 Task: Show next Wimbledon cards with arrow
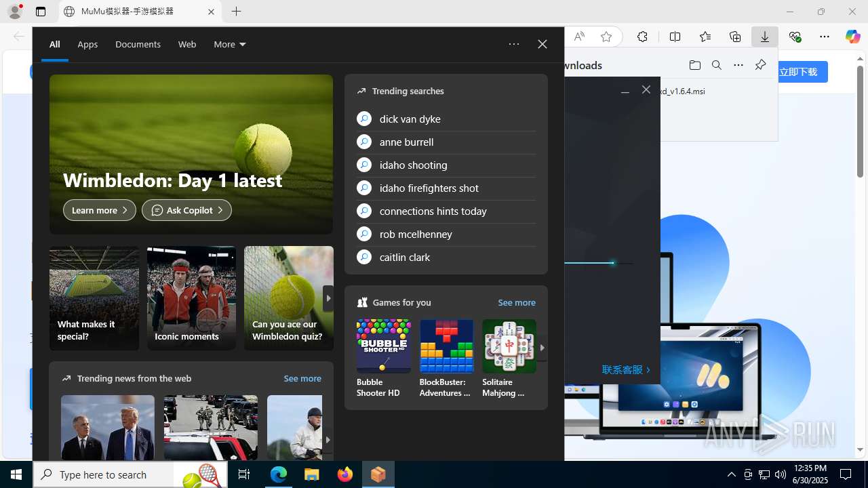[328, 298]
